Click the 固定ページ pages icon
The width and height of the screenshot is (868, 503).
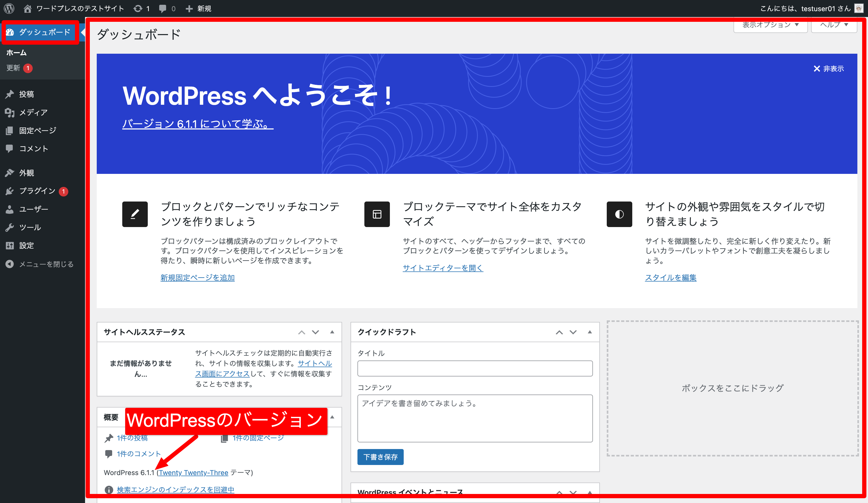pyautogui.click(x=10, y=131)
